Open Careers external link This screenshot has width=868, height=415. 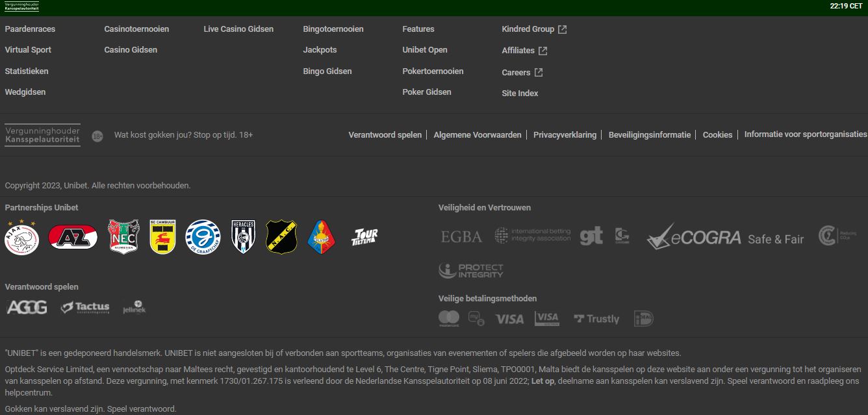522,73
